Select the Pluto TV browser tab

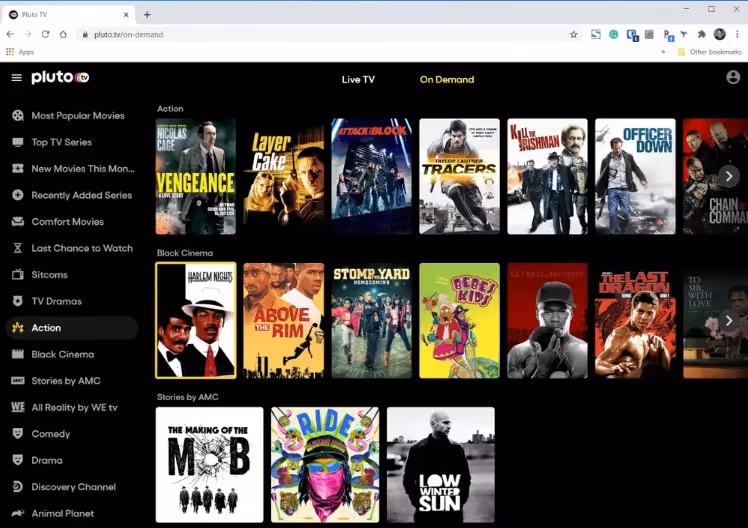pyautogui.click(x=69, y=15)
